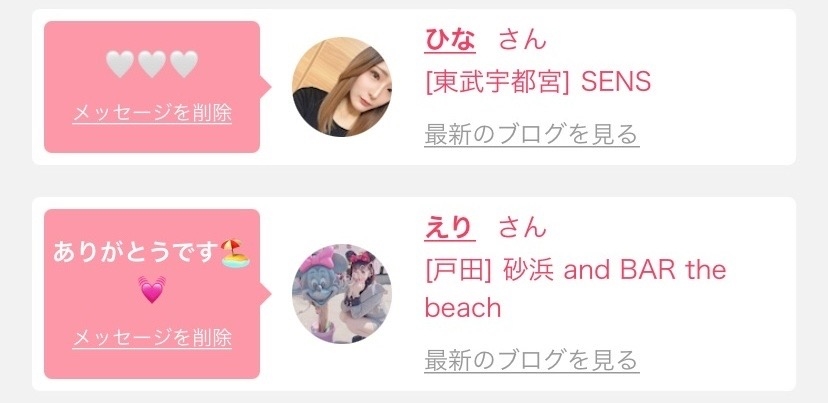828x403 pixels.
Task: Click the beach umbrella emoji
Action: [x=236, y=253]
